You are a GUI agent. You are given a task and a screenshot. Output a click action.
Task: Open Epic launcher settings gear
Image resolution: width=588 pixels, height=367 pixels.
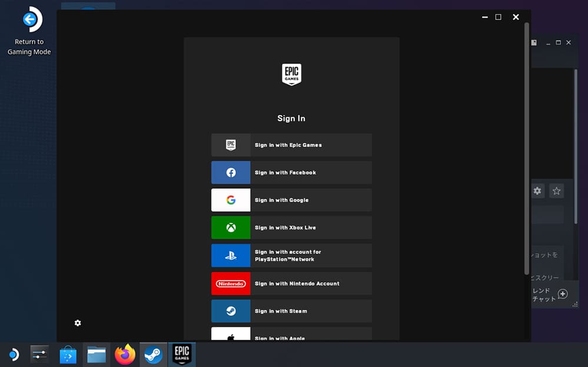(x=78, y=323)
